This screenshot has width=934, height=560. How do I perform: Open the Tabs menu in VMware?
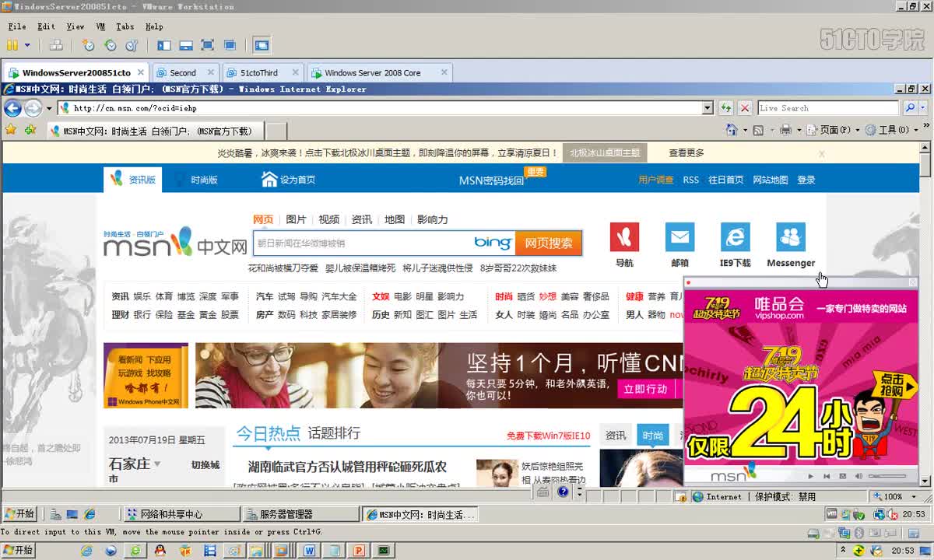(125, 26)
